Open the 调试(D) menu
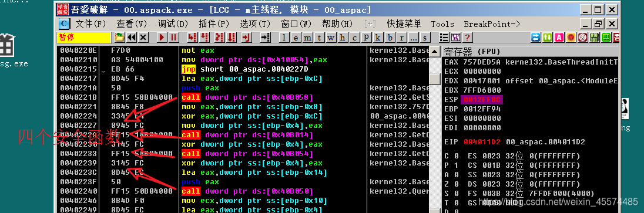The width and height of the screenshot is (644, 213). (x=173, y=24)
